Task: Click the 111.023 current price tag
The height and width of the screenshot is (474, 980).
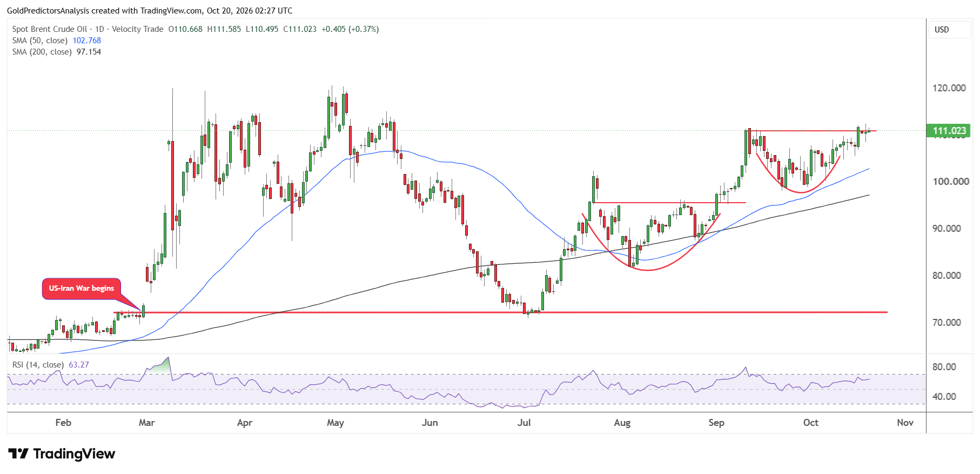Action: (949, 130)
